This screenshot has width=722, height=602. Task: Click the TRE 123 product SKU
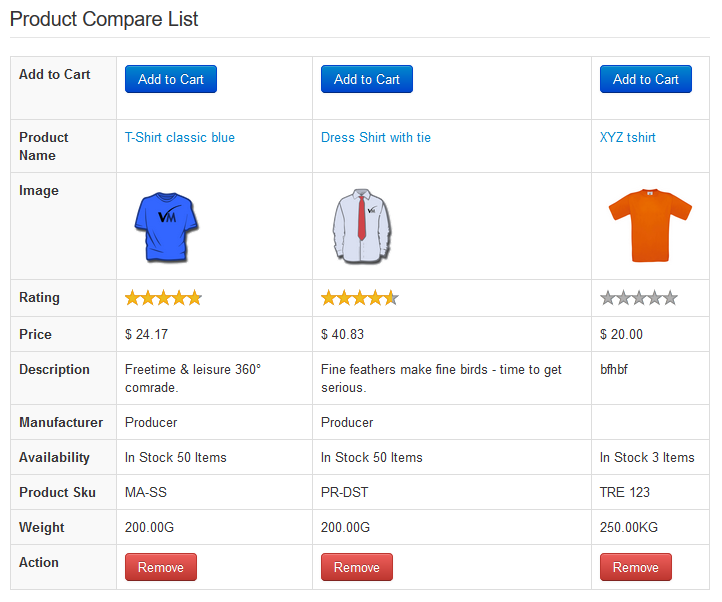(x=626, y=493)
